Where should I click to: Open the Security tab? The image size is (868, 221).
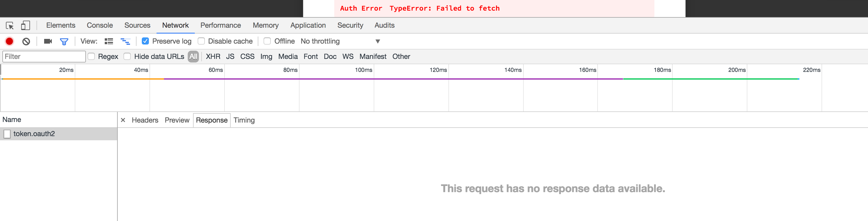[x=350, y=25]
